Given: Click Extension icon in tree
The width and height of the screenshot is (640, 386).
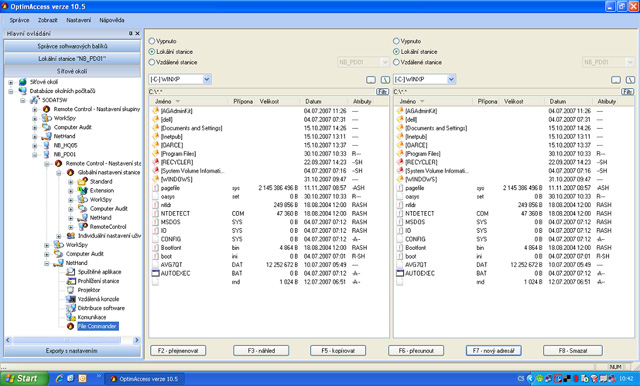Looking at the screenshot, I should click(x=83, y=191).
